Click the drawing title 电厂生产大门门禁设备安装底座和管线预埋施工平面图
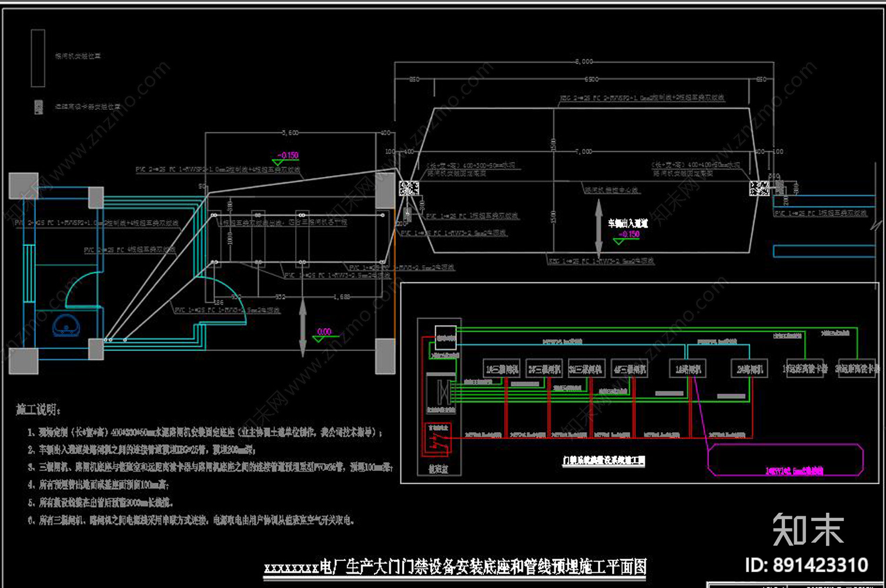 (x=455, y=567)
